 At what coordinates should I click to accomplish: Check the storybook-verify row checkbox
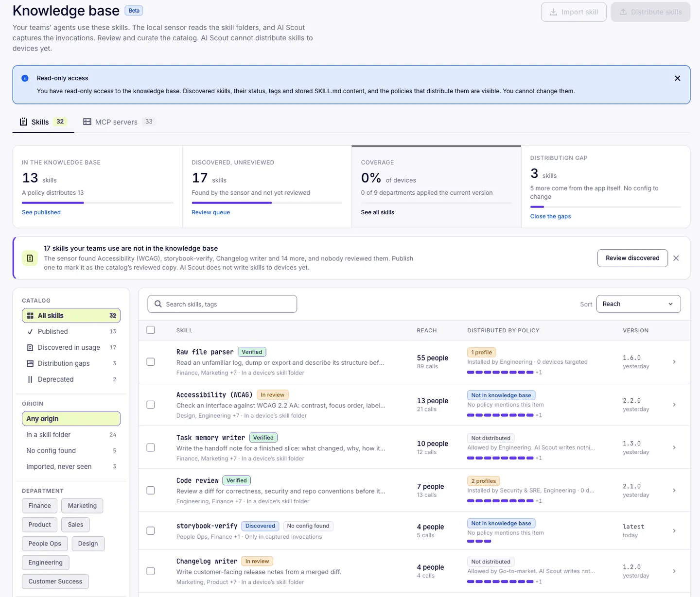point(151,531)
